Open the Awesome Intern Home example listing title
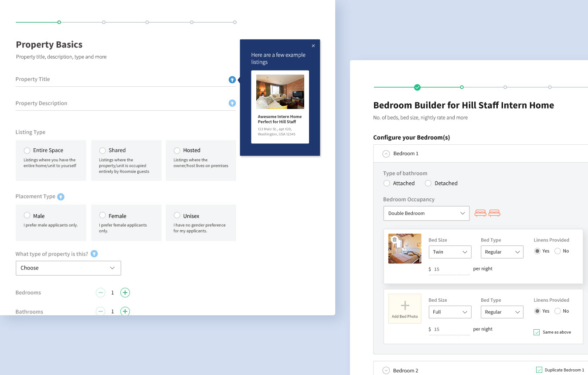Image resolution: width=588 pixels, height=375 pixels. coord(279,119)
